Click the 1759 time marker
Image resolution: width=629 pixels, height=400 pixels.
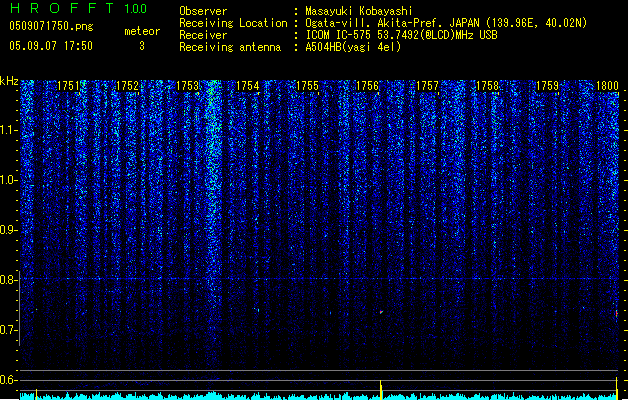[547, 86]
